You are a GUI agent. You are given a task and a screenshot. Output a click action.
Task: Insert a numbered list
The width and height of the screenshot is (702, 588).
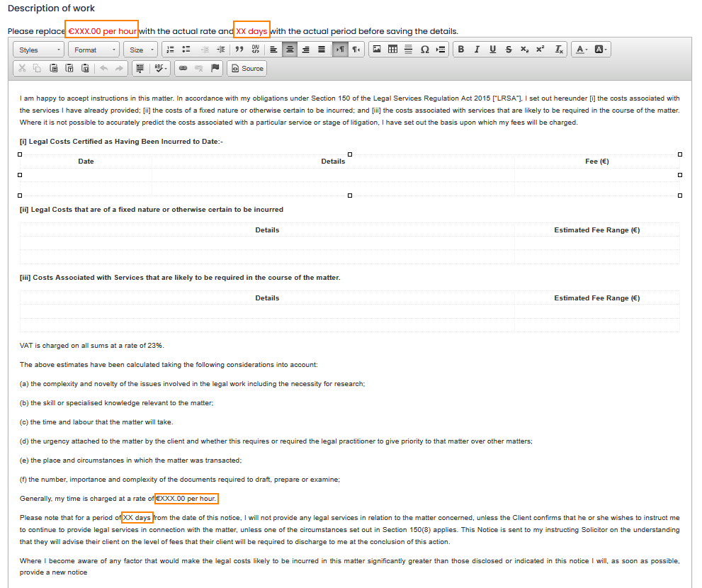click(170, 50)
